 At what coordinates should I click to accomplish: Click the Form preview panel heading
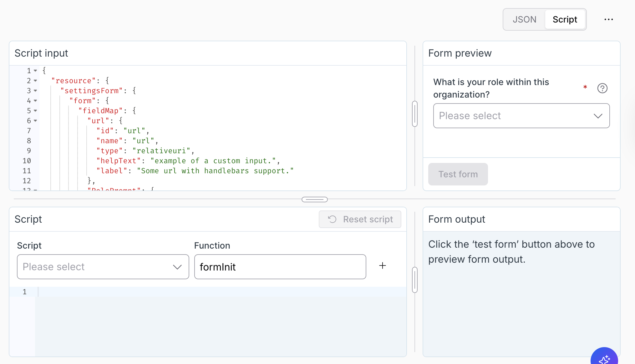[460, 53]
